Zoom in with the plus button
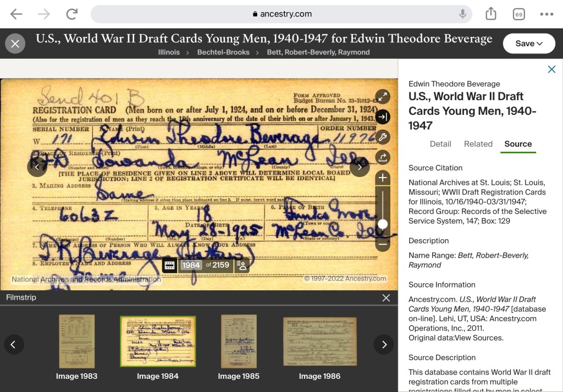Image resolution: width=563 pixels, height=392 pixels. [383, 178]
